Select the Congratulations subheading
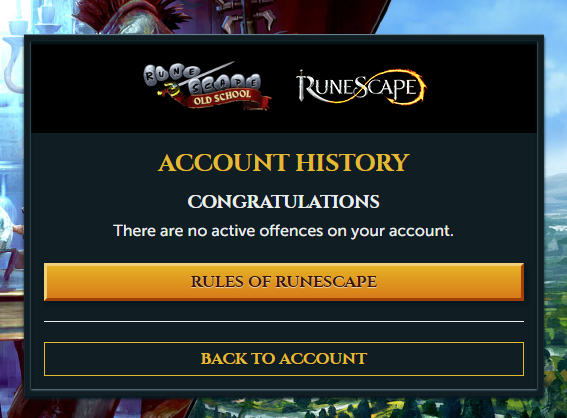This screenshot has height=418, width=567. click(284, 201)
